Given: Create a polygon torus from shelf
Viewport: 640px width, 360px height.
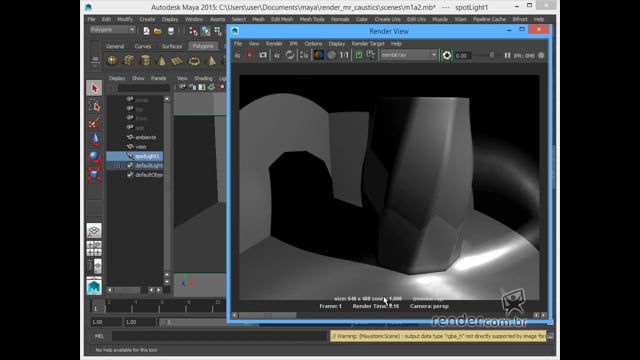Looking at the screenshot, I should 194,61.
